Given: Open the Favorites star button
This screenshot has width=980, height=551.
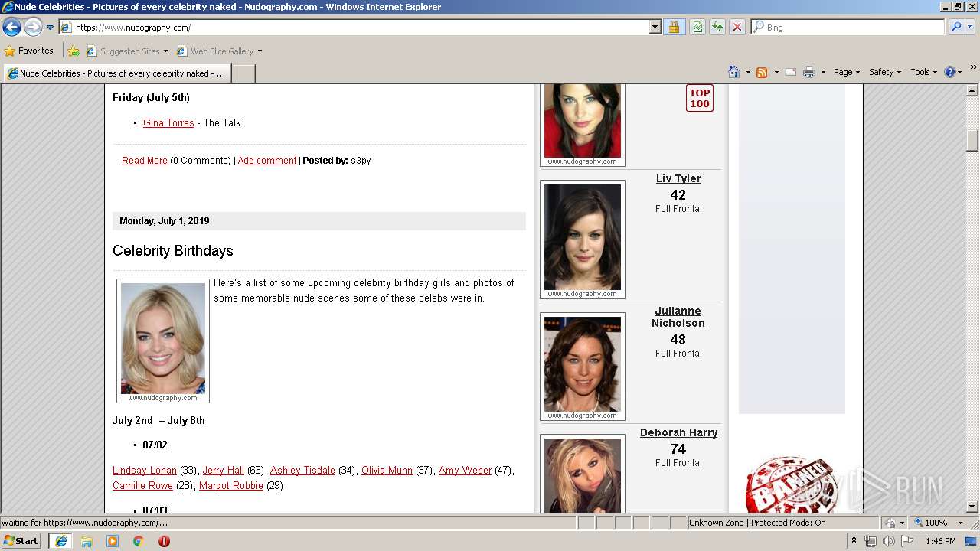Looking at the screenshot, I should pyautogui.click(x=28, y=51).
